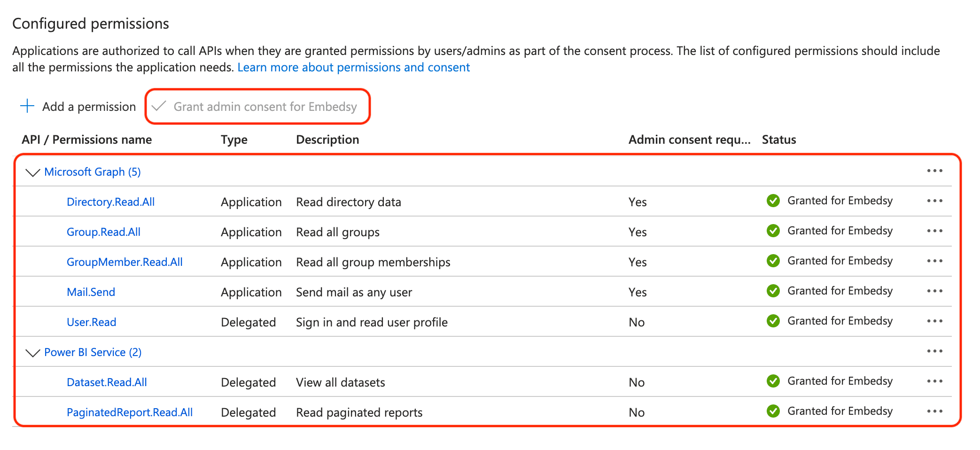Collapse the Power BI Service permissions group
The image size is (980, 450).
point(32,353)
